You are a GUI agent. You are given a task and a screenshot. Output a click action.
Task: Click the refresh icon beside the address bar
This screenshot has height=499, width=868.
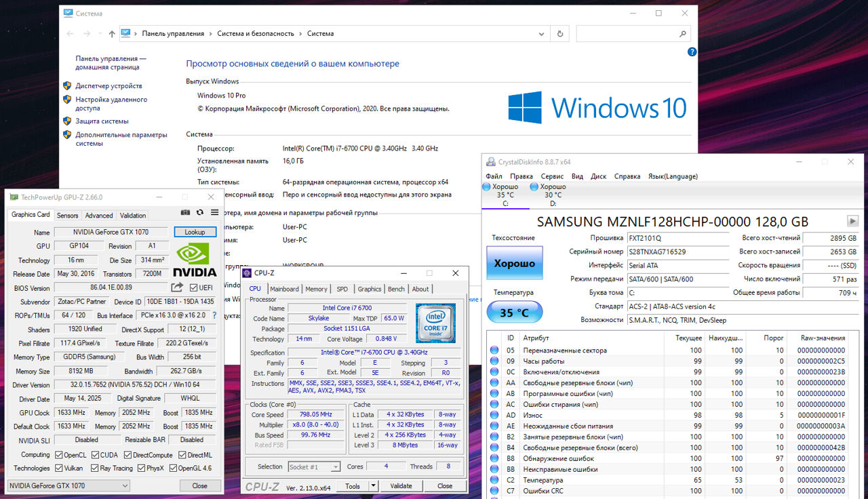(x=559, y=33)
